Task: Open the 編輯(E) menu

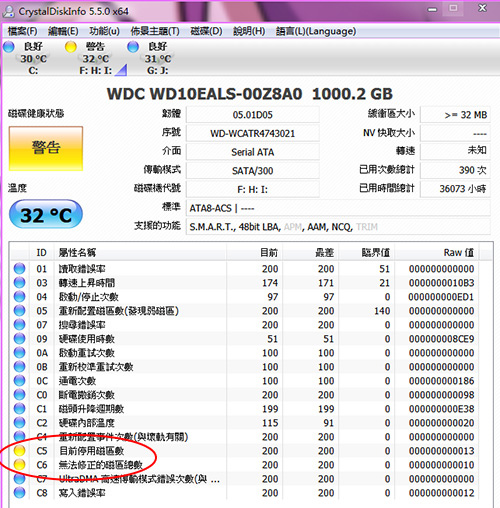Action: pos(63,31)
